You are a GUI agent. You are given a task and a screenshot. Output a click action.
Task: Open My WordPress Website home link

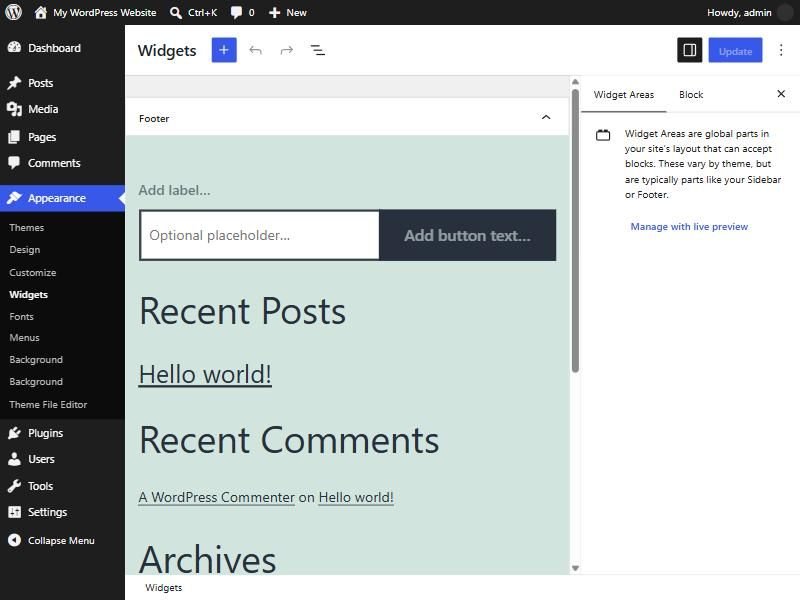click(x=95, y=12)
